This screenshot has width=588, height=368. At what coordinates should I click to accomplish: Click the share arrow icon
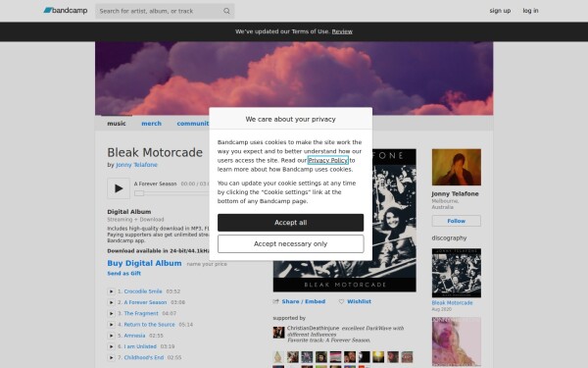click(276, 301)
